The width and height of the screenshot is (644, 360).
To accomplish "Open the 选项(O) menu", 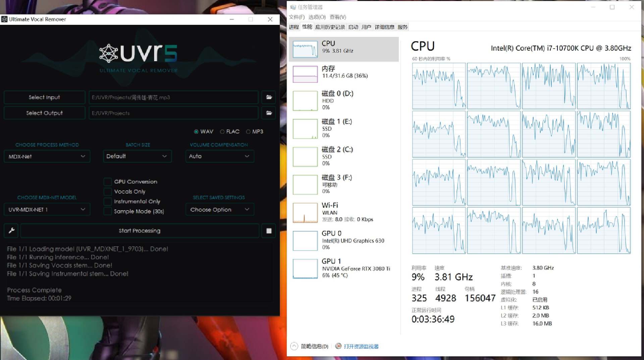I will click(x=317, y=17).
